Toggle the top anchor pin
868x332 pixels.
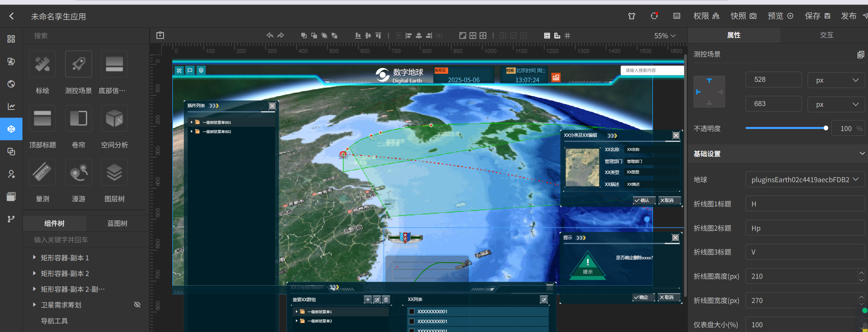tap(709, 81)
